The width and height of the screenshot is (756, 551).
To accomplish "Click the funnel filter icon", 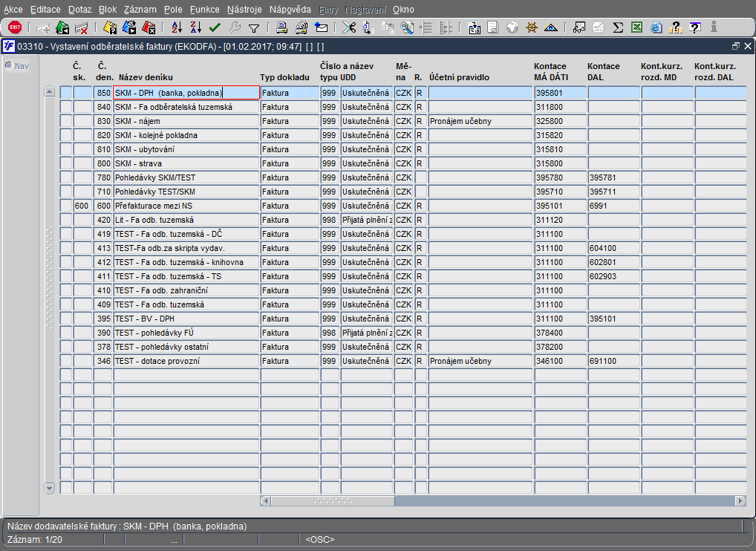I will (x=253, y=28).
